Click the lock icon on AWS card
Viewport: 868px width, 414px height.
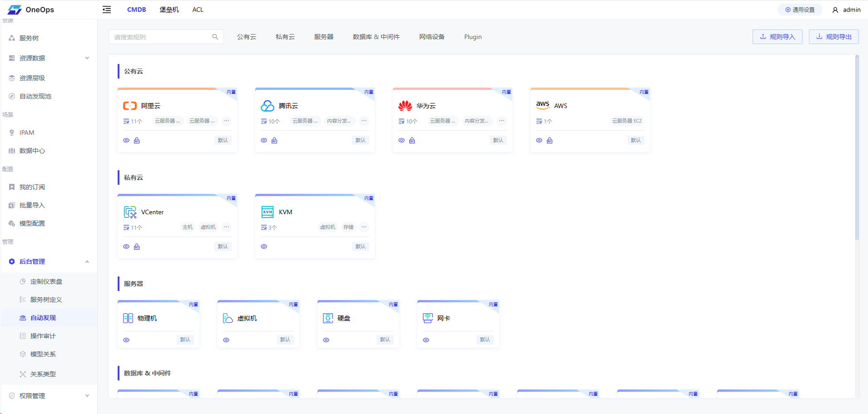pyautogui.click(x=550, y=140)
